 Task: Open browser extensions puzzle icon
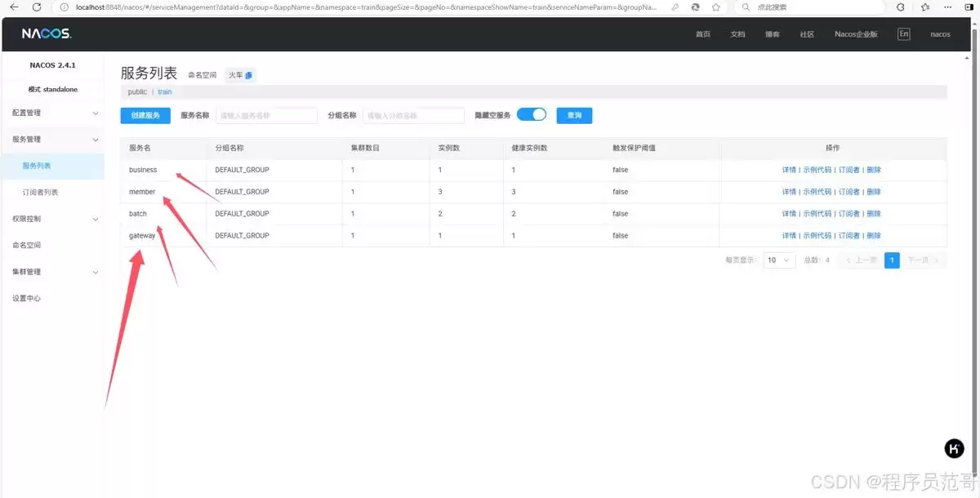pos(900,7)
